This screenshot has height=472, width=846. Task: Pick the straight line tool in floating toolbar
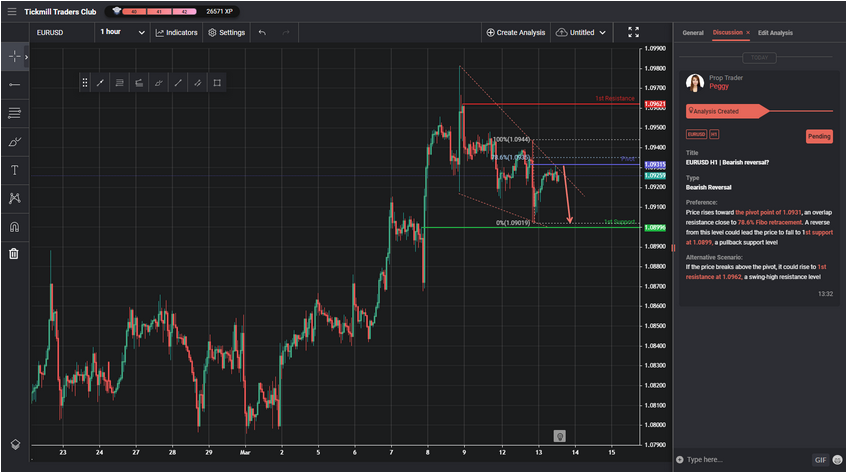pyautogui.click(x=178, y=83)
